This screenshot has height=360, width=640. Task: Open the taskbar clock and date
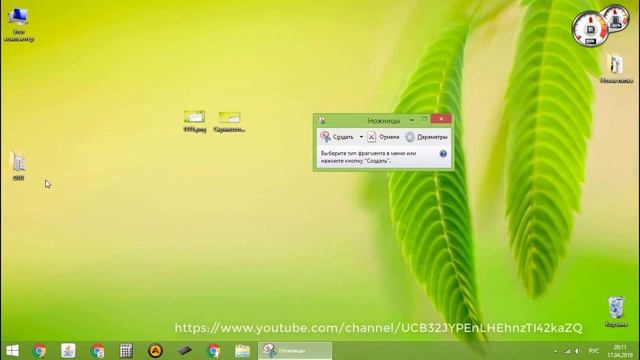[620, 351]
